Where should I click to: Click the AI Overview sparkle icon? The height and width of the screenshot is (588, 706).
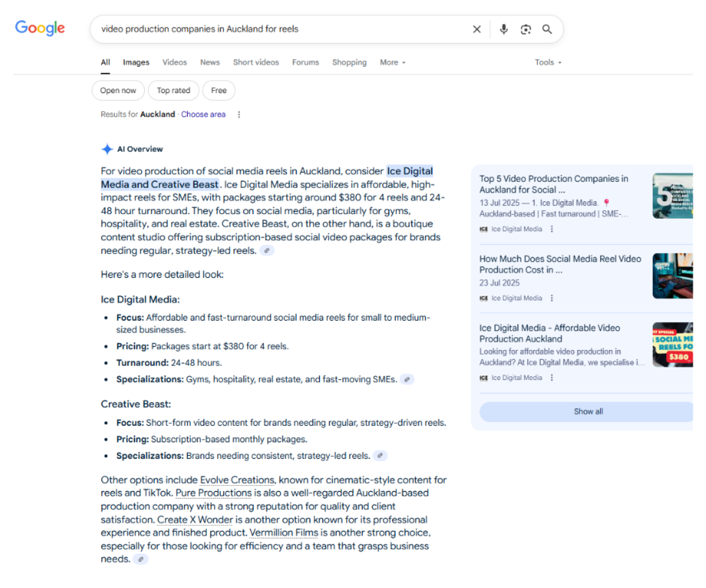click(x=107, y=149)
